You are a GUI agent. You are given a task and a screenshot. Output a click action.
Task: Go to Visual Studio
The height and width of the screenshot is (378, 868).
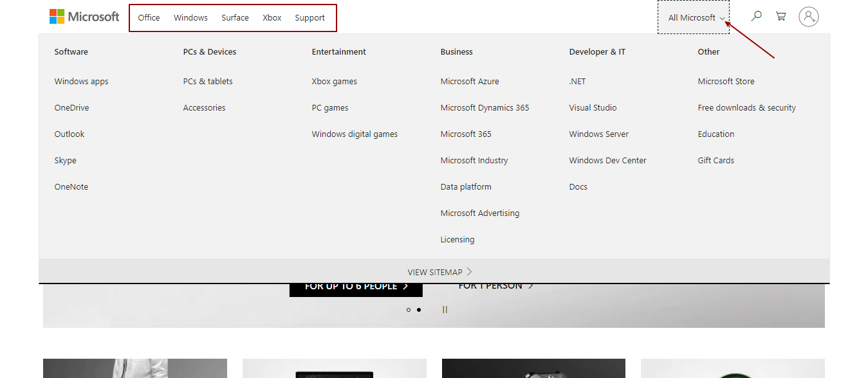tap(593, 107)
